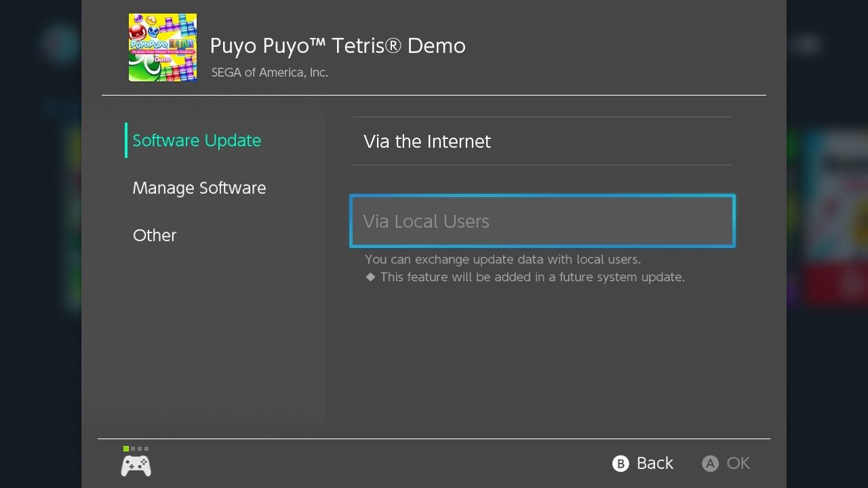The image size is (868, 488).
Task: Click the A button icon
Action: click(x=710, y=464)
